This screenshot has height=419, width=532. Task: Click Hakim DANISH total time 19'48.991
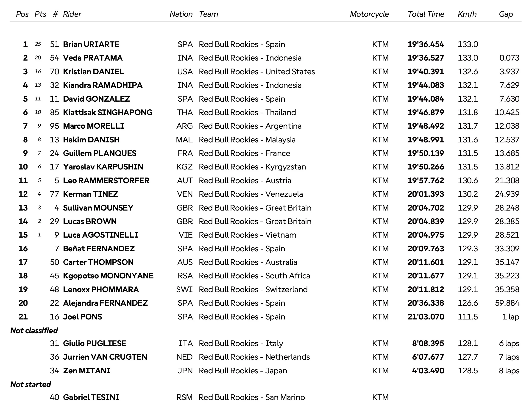pyautogui.click(x=426, y=140)
